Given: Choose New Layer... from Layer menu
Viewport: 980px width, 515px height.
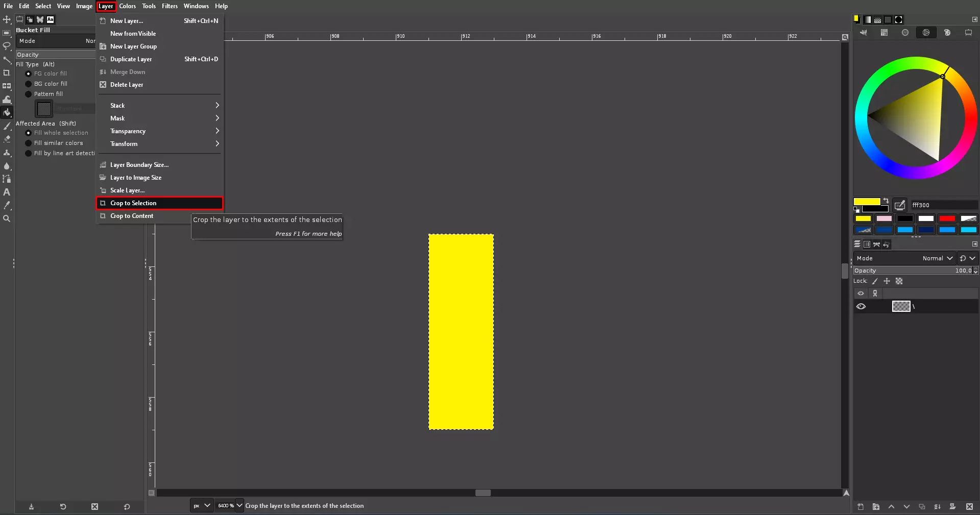Looking at the screenshot, I should coord(160,21).
